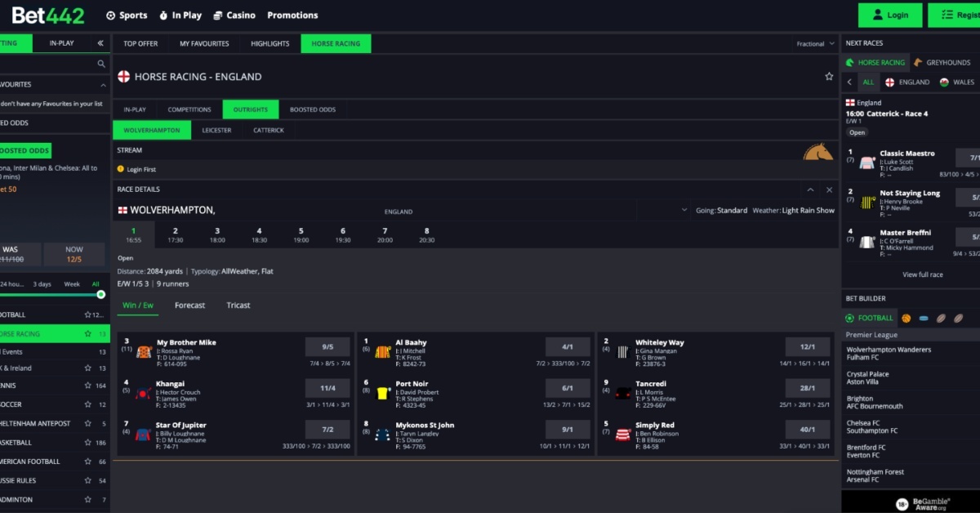The image size is (980, 513).
Task: Click Al Baahy jockey silks icon
Action: [x=383, y=352]
